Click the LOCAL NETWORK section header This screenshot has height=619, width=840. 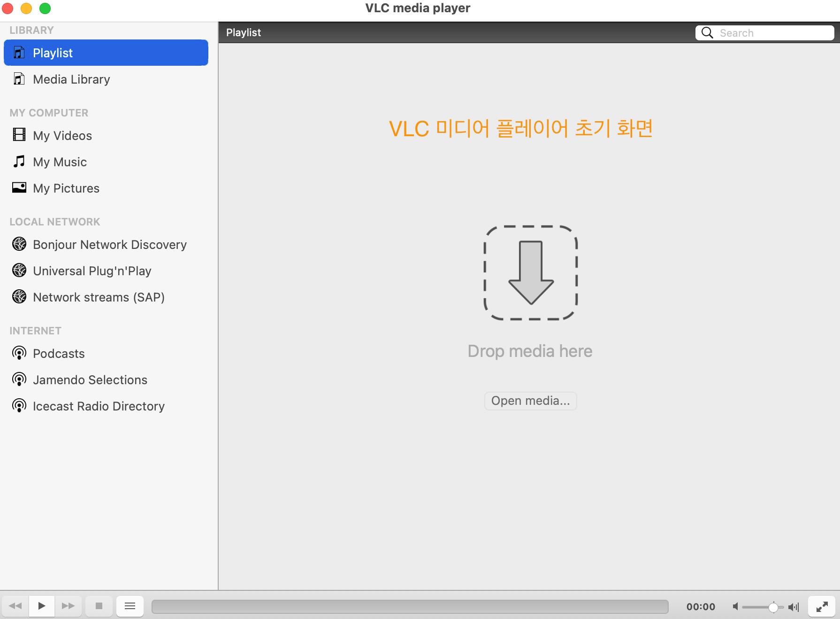tap(55, 222)
